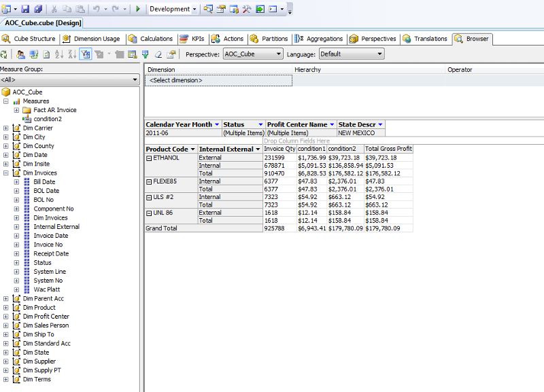Viewport: 544px width, 392px height.
Task: Click the Save icon in the top toolbar
Action: coord(25,9)
